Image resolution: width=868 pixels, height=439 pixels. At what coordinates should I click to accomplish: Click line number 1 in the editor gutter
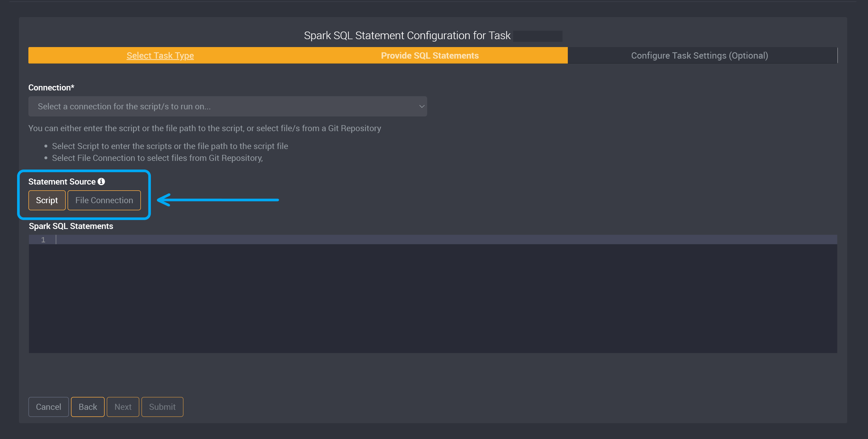43,240
